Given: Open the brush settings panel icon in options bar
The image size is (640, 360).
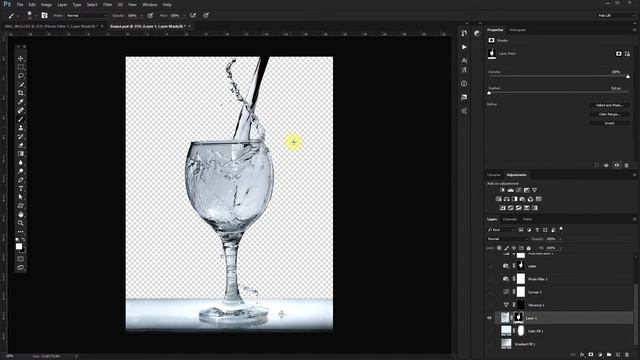Looking at the screenshot, I should [44, 16].
